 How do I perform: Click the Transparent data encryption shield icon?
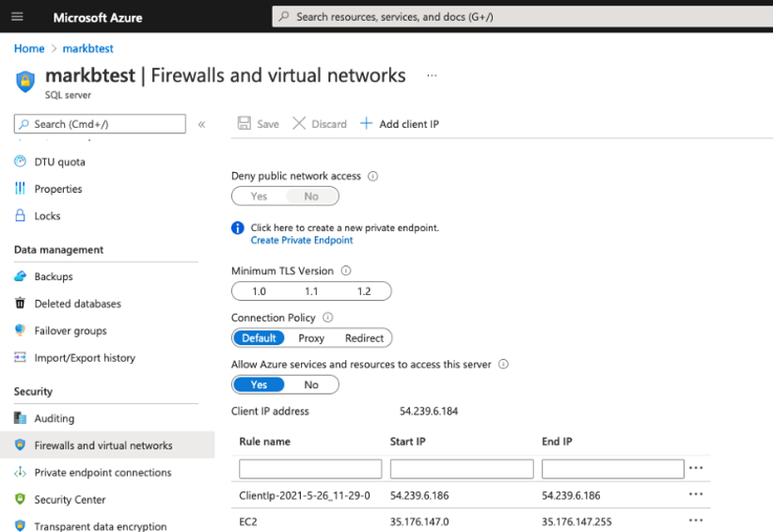point(20,525)
